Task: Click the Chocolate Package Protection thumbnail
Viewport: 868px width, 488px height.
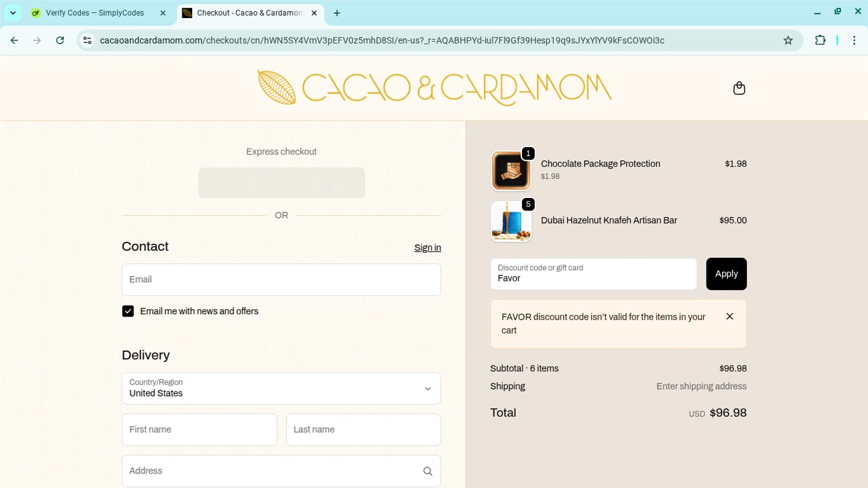Action: click(511, 171)
